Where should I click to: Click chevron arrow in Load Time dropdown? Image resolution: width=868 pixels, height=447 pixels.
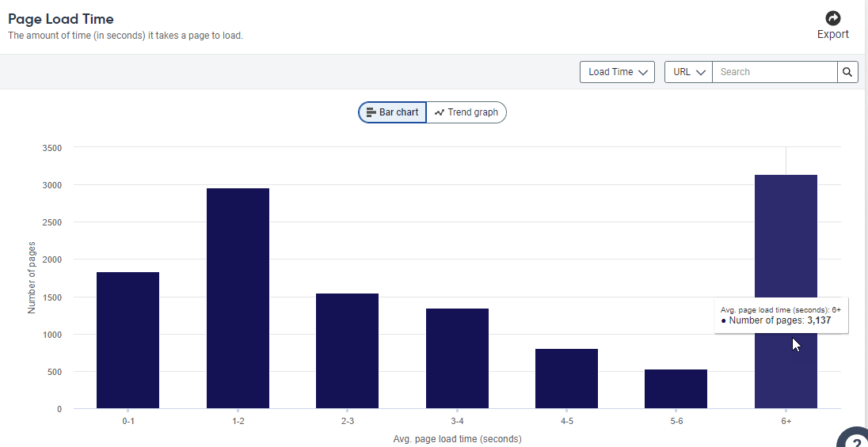(x=643, y=73)
